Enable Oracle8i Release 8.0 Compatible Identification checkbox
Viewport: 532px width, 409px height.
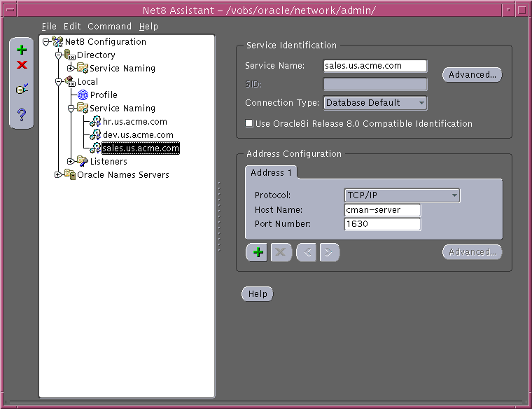click(249, 124)
